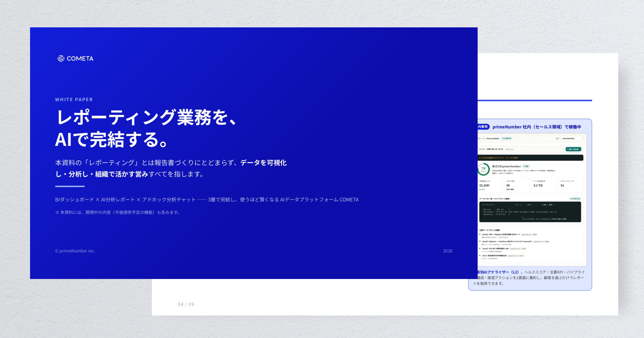The width and height of the screenshot is (644, 338).
Task: Select the コネクタ数 18 card
Action: (x=517, y=185)
